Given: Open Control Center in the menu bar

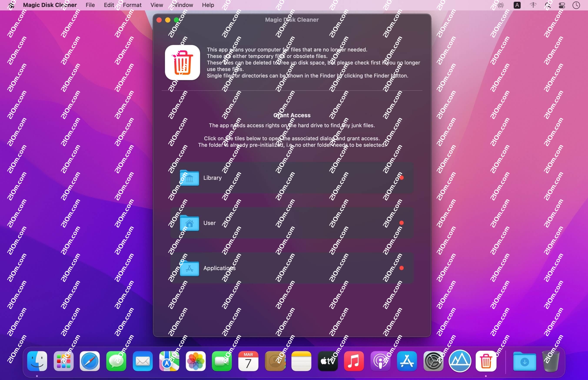Looking at the screenshot, I should (562, 5).
